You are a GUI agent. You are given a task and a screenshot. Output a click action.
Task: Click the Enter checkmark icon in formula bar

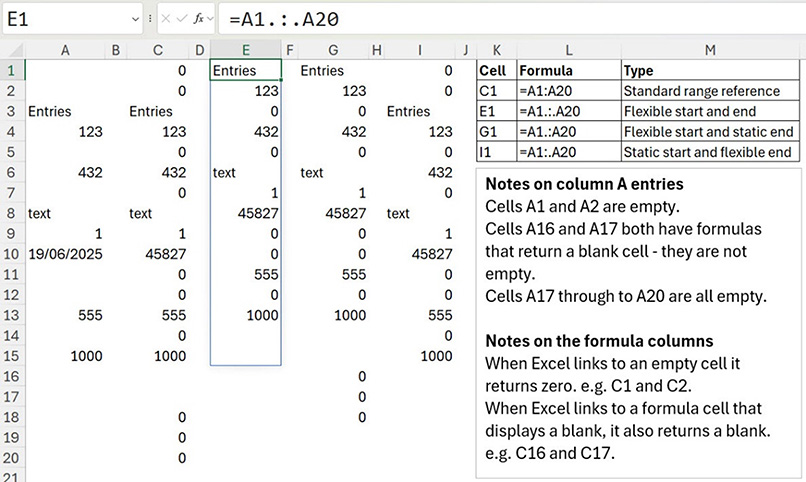(181, 18)
